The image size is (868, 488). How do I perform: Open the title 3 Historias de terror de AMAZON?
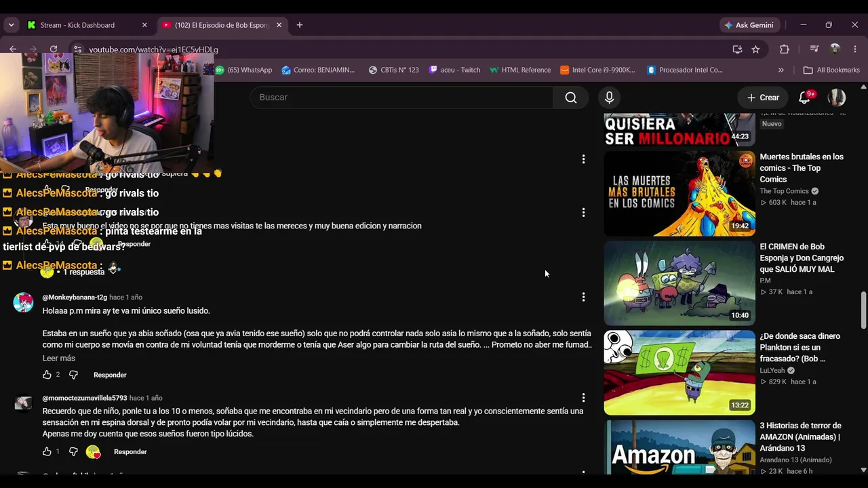(800, 437)
